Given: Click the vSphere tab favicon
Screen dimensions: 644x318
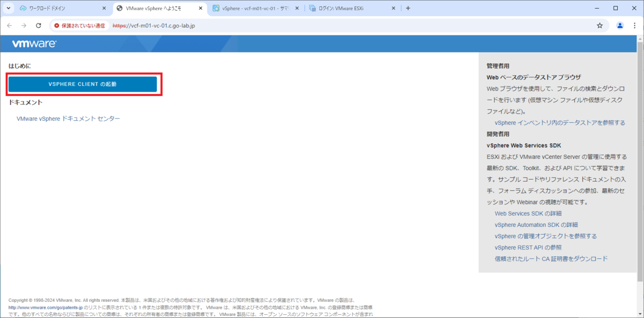Looking at the screenshot, I should pyautogui.click(x=216, y=9).
